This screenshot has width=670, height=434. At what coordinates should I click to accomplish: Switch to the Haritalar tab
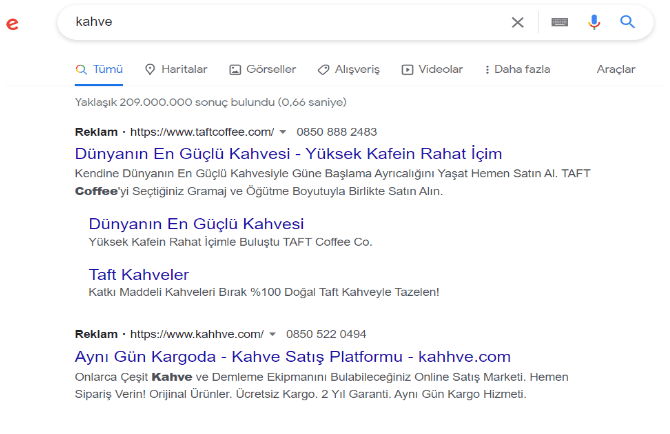tap(176, 69)
